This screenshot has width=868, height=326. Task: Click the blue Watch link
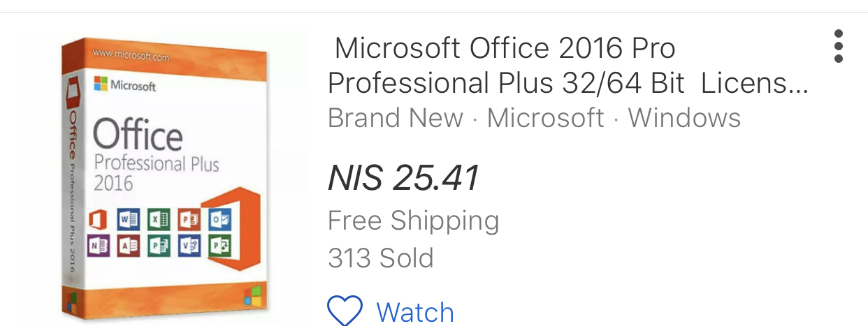click(415, 312)
